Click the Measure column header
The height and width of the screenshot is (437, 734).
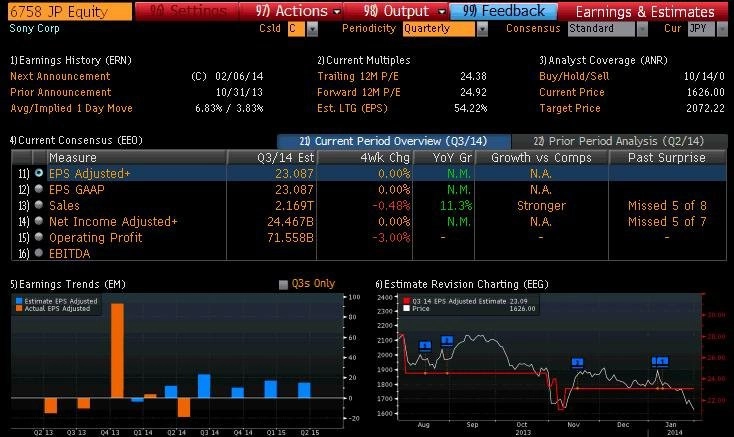pos(137,158)
